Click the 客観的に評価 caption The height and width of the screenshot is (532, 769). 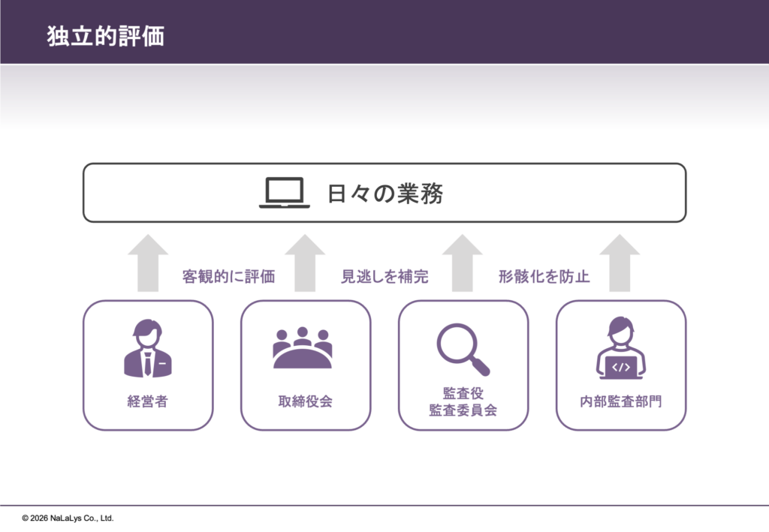point(228,277)
